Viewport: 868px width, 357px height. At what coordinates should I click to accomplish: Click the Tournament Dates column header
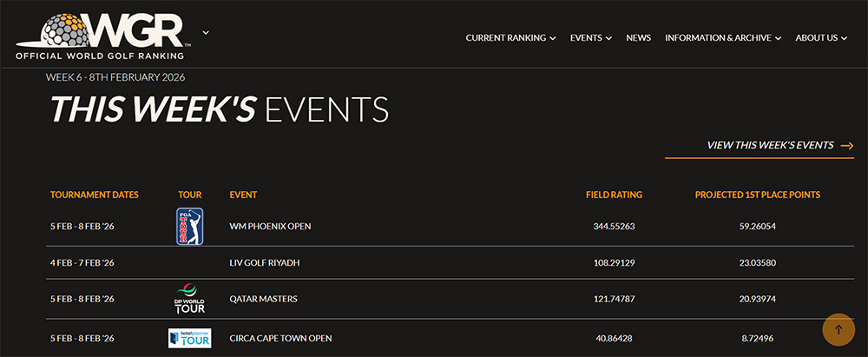94,195
